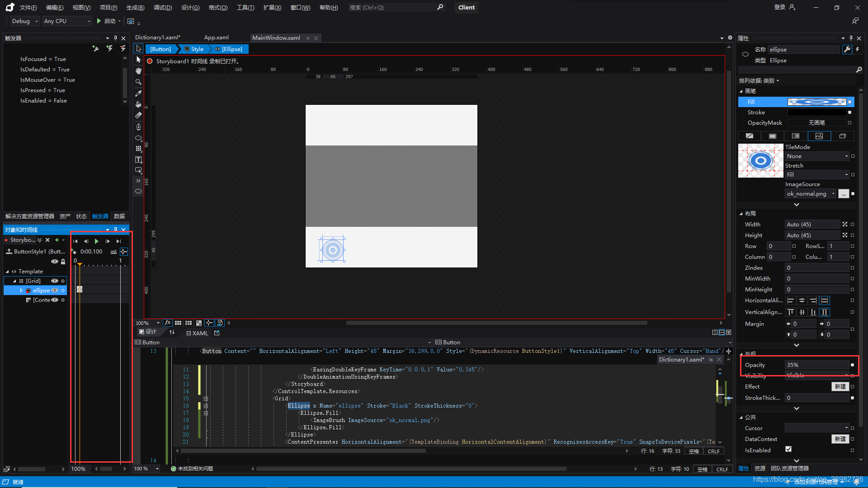Select the Brush resources type

tap(842, 136)
